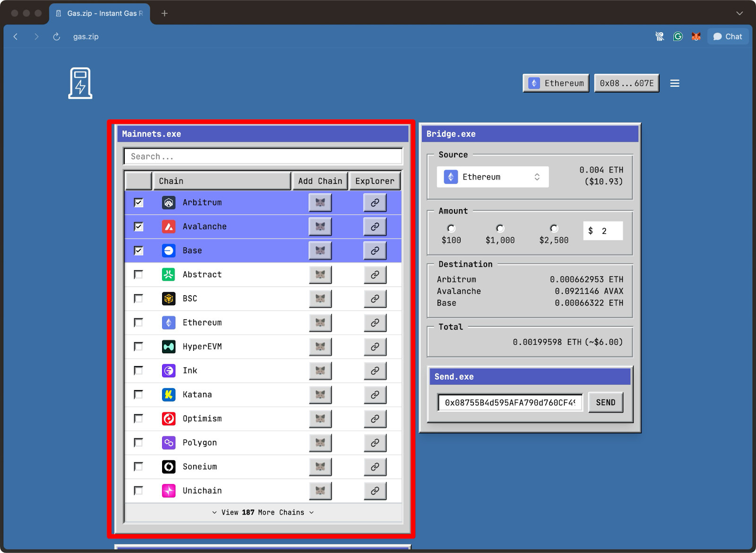Select the $1,000 amount radio button

pos(500,229)
